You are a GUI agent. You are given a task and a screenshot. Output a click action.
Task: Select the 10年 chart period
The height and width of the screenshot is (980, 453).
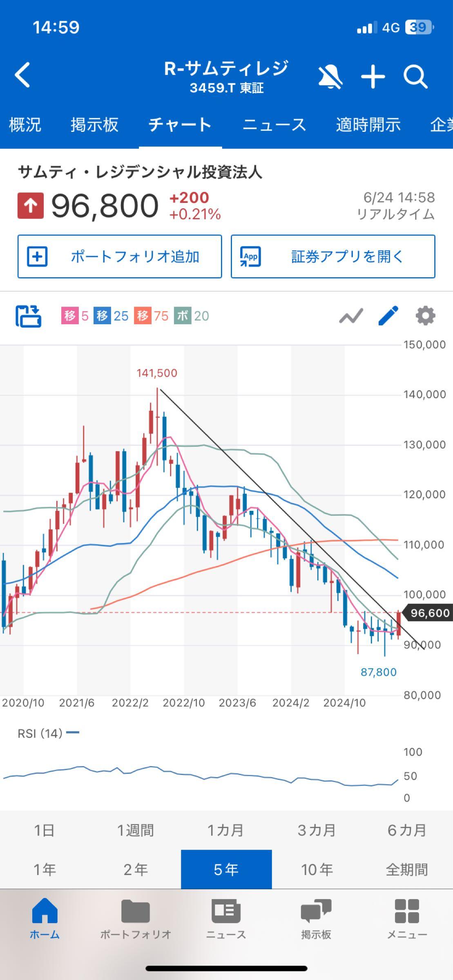317,870
